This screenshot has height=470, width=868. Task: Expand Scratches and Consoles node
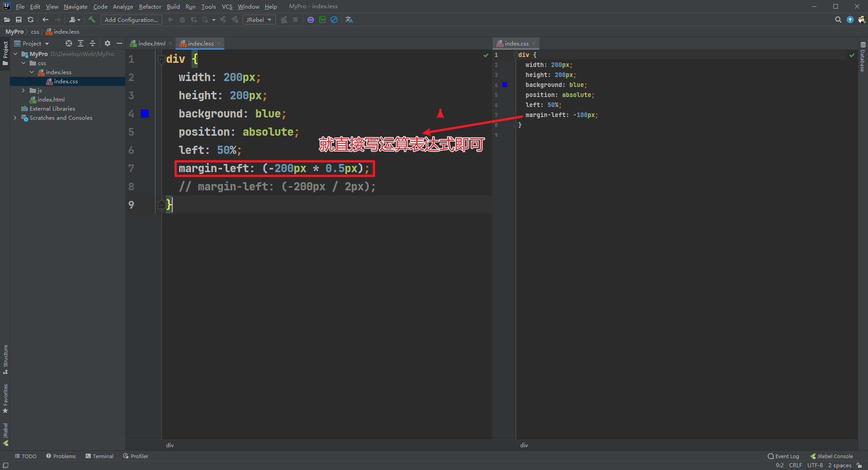(15, 117)
